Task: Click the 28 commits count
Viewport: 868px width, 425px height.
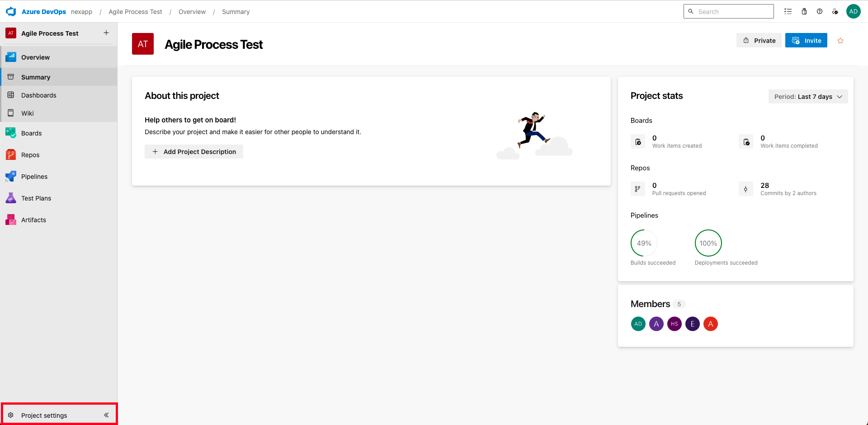Action: (765, 185)
